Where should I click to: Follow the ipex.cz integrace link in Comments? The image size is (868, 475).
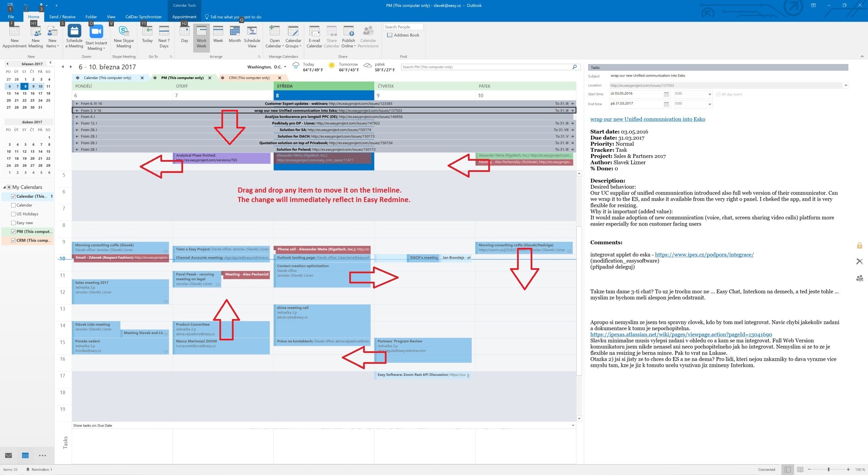tap(704, 255)
